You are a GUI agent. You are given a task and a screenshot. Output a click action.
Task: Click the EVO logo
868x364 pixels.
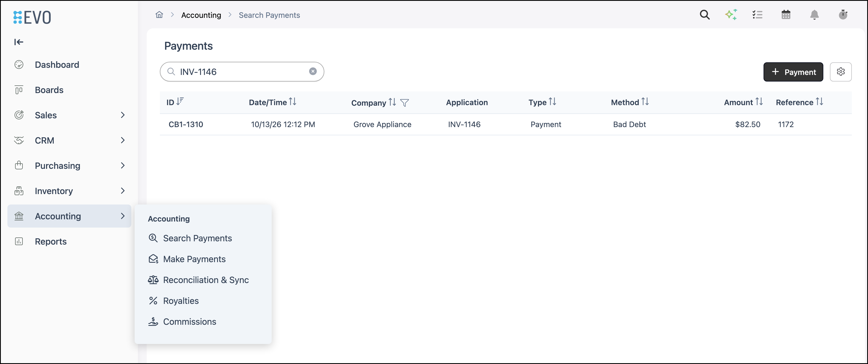click(32, 17)
